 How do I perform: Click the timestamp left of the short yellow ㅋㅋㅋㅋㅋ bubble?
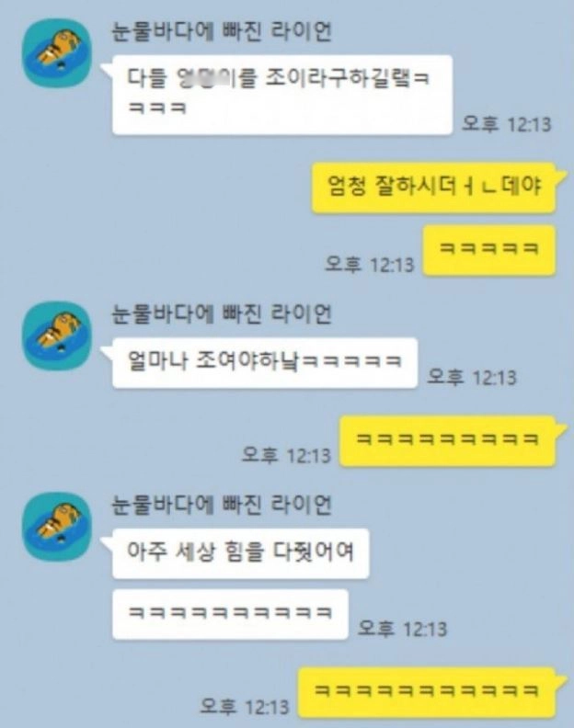370,264
